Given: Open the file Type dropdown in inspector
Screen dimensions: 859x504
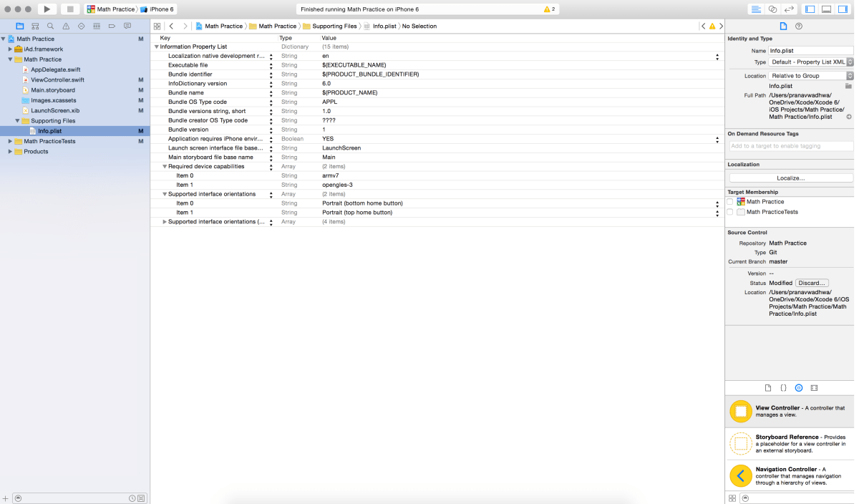Looking at the screenshot, I should [811, 62].
